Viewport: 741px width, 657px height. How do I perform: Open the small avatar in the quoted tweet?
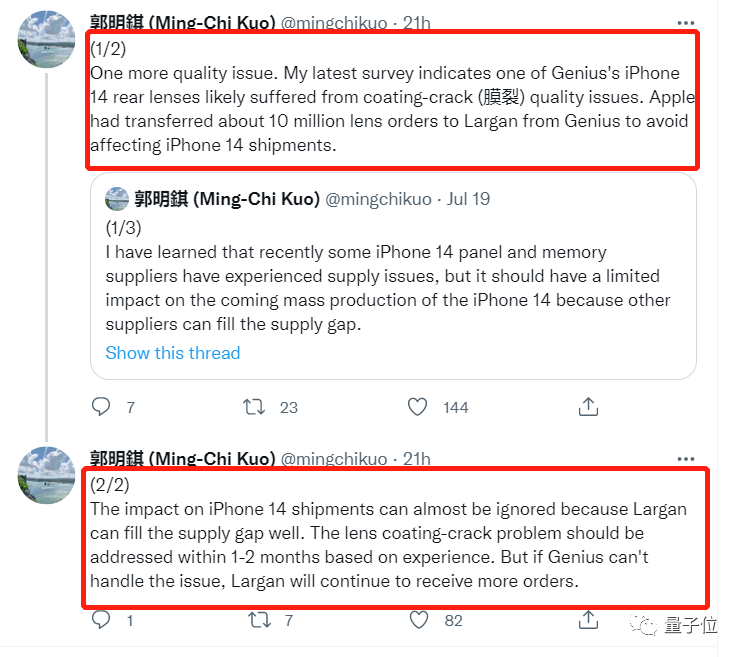click(117, 199)
